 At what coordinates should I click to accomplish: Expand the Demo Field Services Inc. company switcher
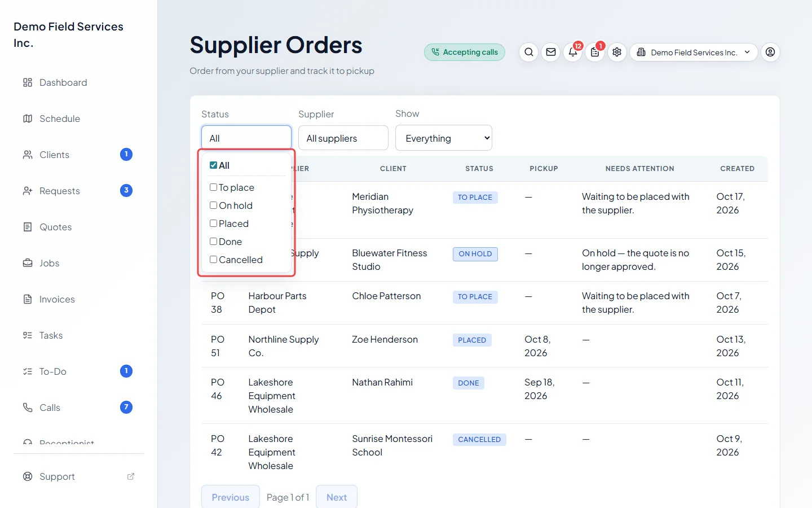(x=694, y=52)
